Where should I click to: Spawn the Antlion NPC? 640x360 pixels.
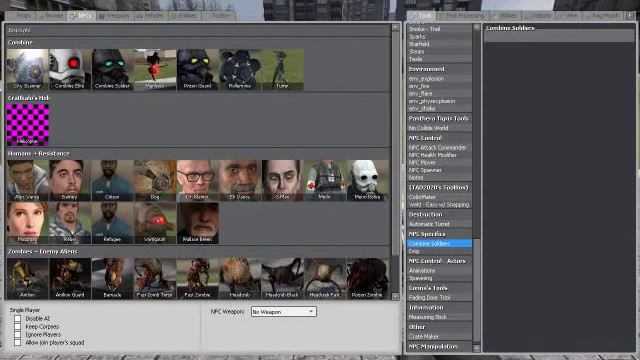click(x=27, y=278)
